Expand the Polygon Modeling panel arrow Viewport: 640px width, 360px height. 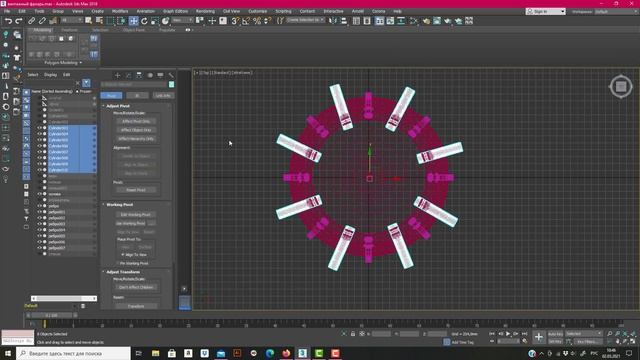click(x=81, y=63)
